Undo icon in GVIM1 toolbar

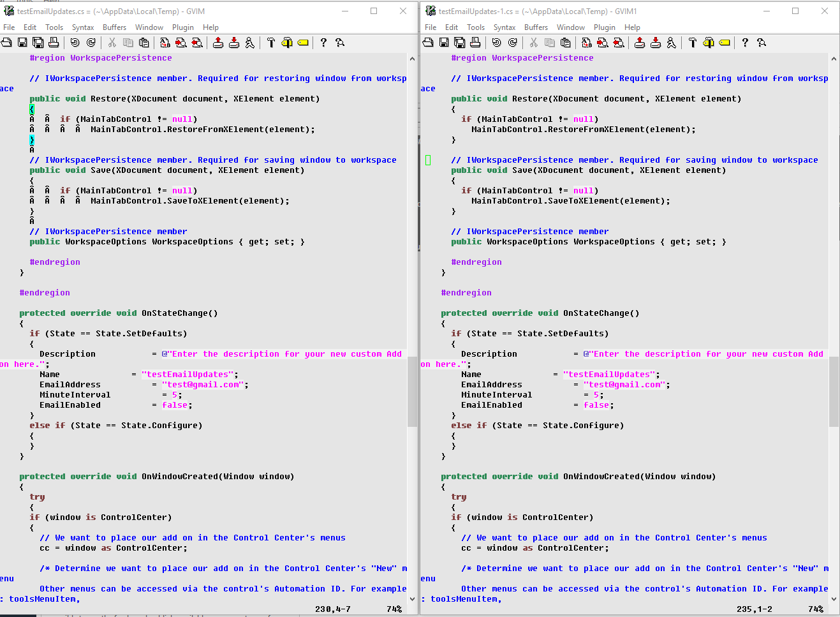pos(496,43)
